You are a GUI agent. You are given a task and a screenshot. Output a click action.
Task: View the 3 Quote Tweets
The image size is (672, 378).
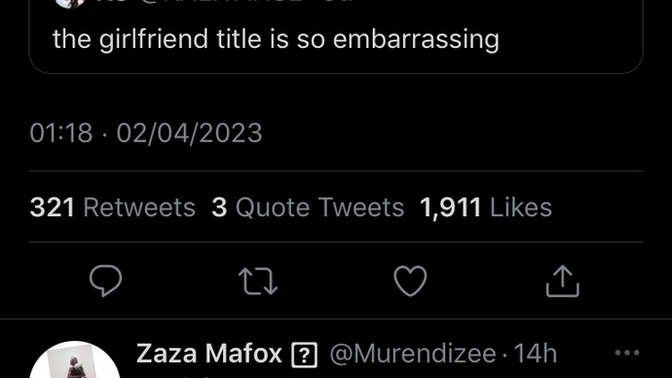[x=308, y=207]
